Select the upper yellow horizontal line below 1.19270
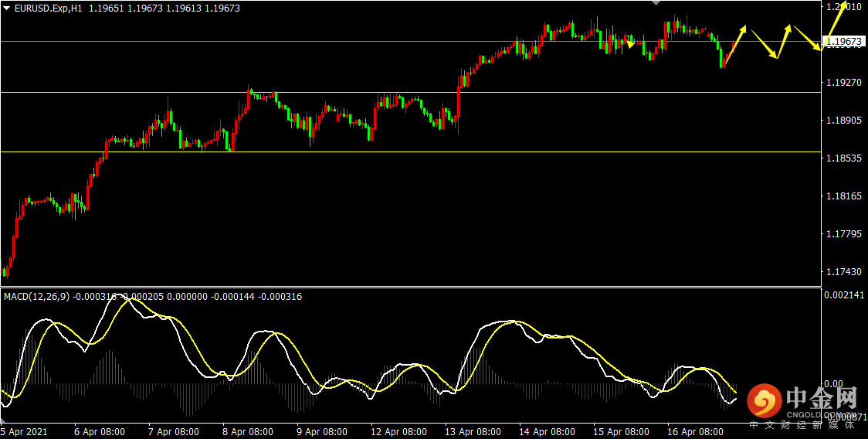 click(x=409, y=92)
